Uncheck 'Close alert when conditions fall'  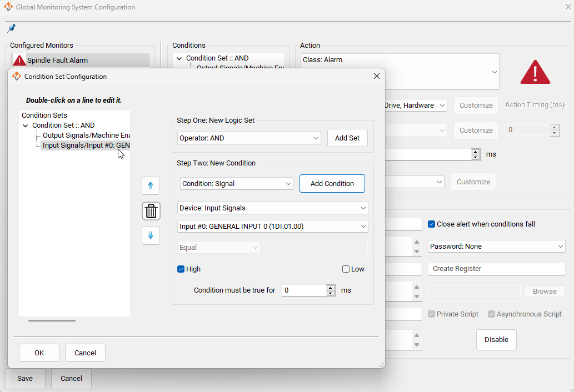[x=432, y=224]
